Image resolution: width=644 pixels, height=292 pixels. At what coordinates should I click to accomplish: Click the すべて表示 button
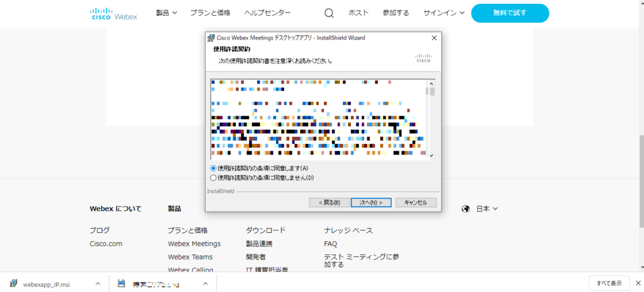coord(609,283)
